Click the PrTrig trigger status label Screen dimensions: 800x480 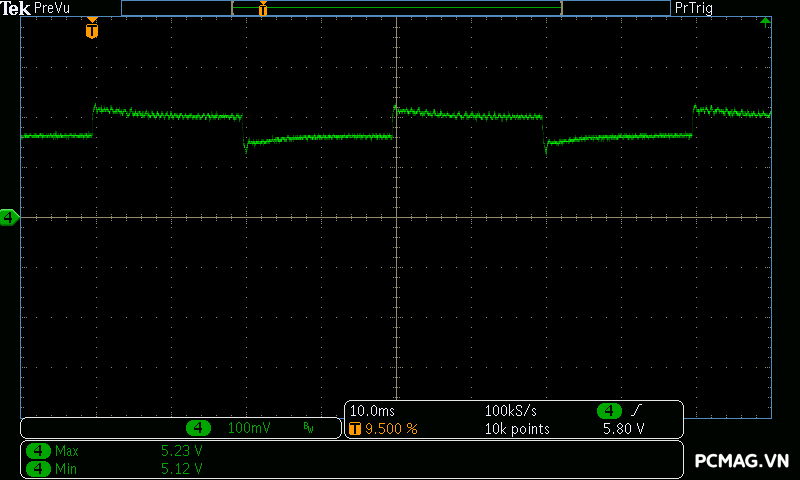click(x=694, y=8)
